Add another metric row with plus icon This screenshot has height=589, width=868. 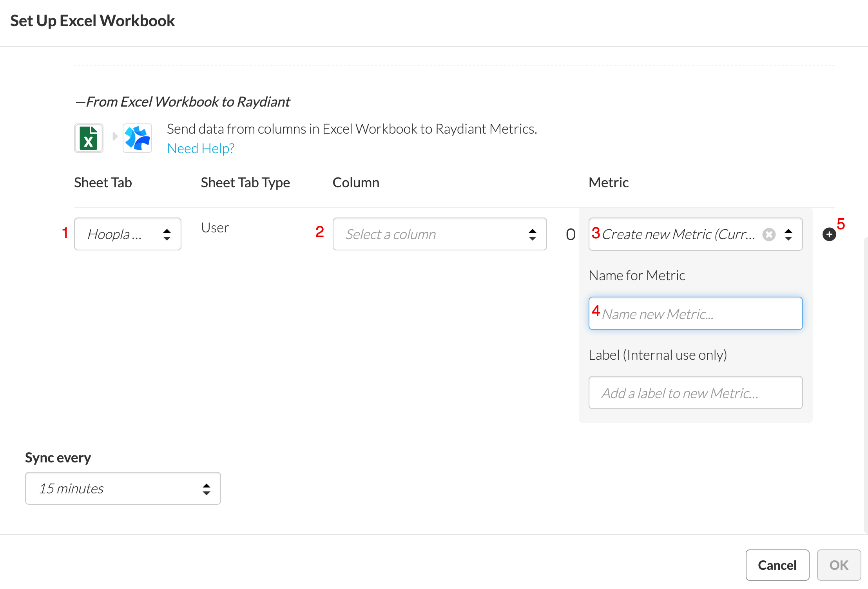click(829, 234)
